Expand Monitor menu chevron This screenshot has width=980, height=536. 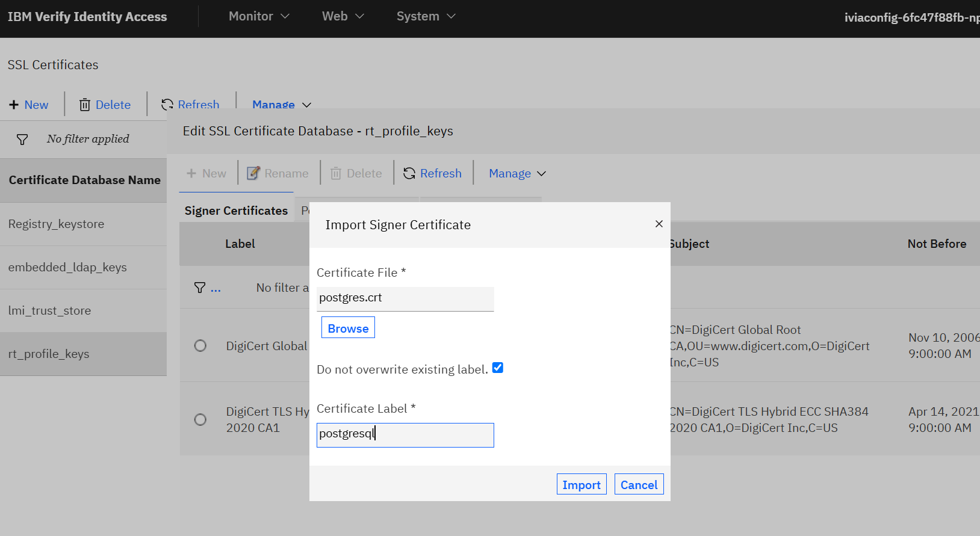click(x=285, y=17)
